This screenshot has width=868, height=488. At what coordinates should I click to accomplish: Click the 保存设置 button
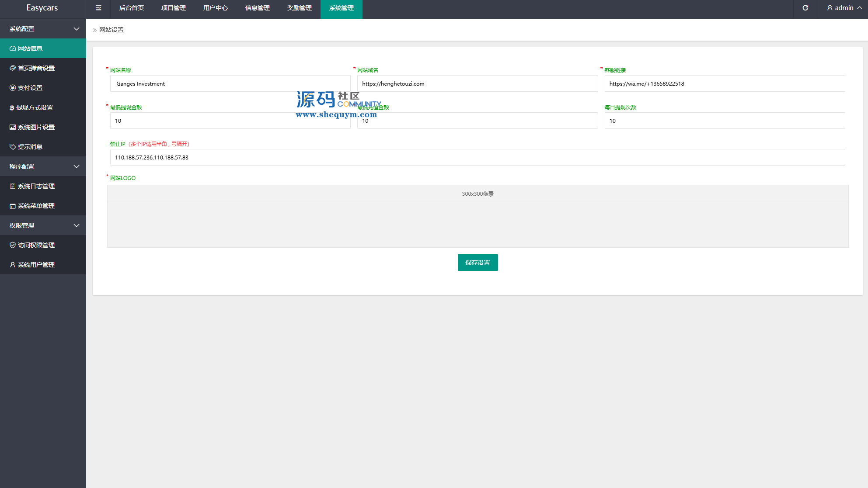pos(478,263)
